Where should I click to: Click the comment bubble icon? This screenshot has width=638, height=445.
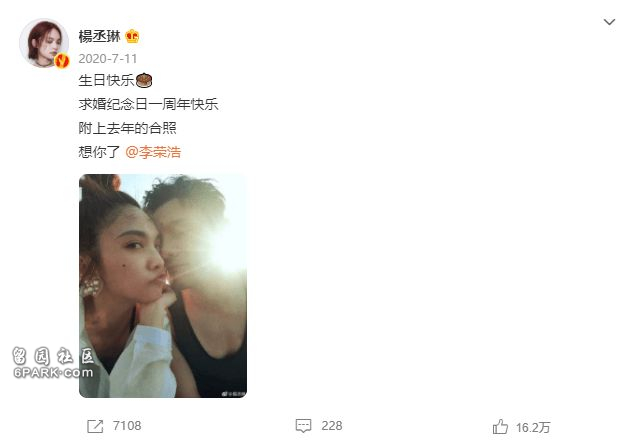(x=303, y=426)
